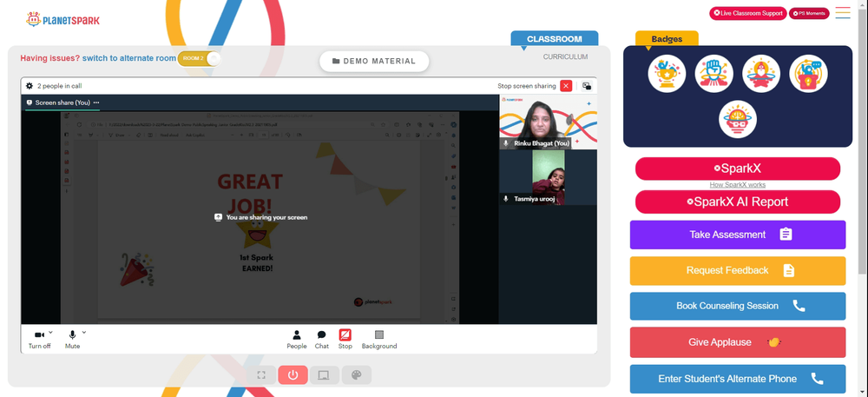
Task: Select the Badges tab
Action: pos(667,39)
